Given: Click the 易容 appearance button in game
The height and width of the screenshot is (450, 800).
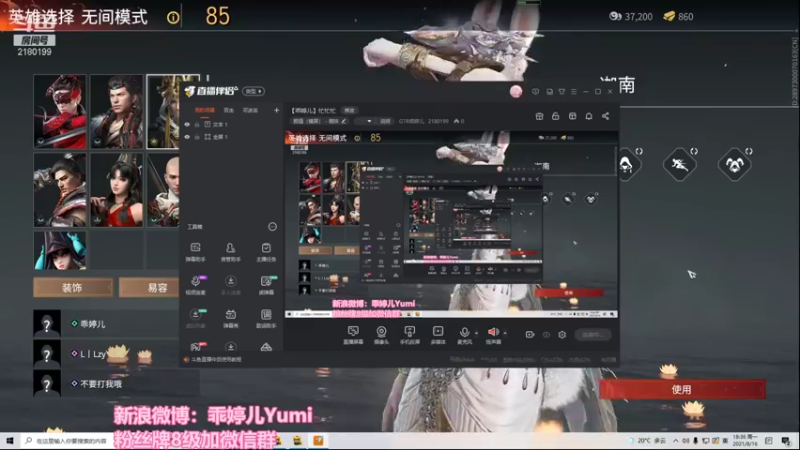Looking at the screenshot, I should [x=149, y=287].
